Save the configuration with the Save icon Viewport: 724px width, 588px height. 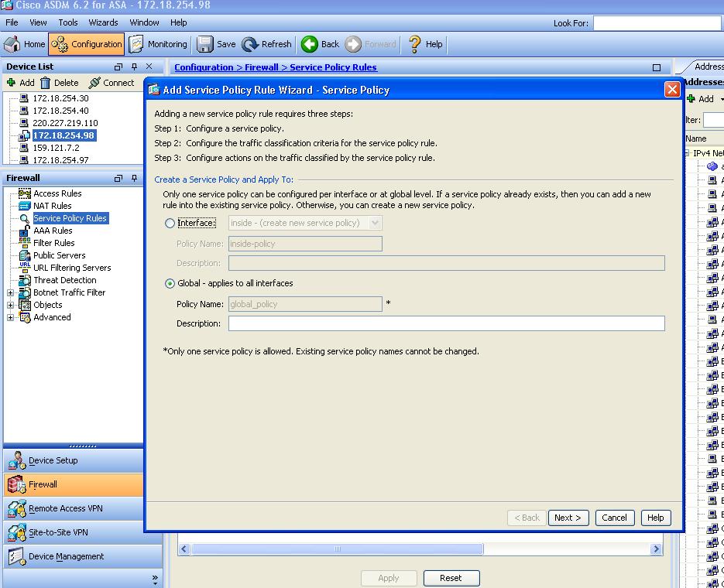pyautogui.click(x=216, y=44)
